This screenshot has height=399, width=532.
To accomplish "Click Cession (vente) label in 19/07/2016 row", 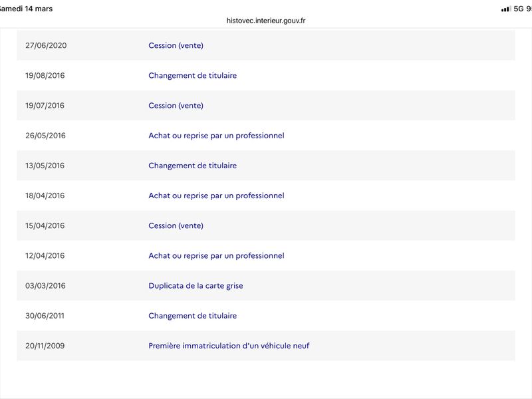I will click(x=176, y=105).
